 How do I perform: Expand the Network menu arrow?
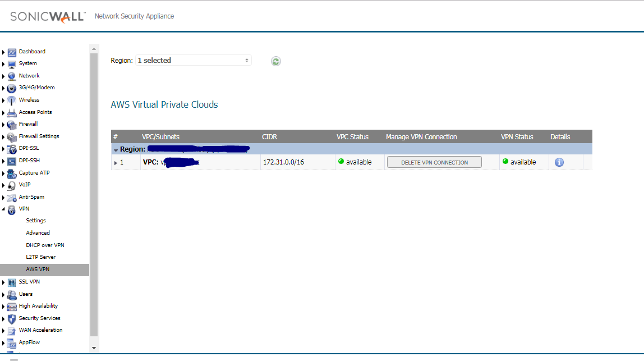[x=3, y=76]
